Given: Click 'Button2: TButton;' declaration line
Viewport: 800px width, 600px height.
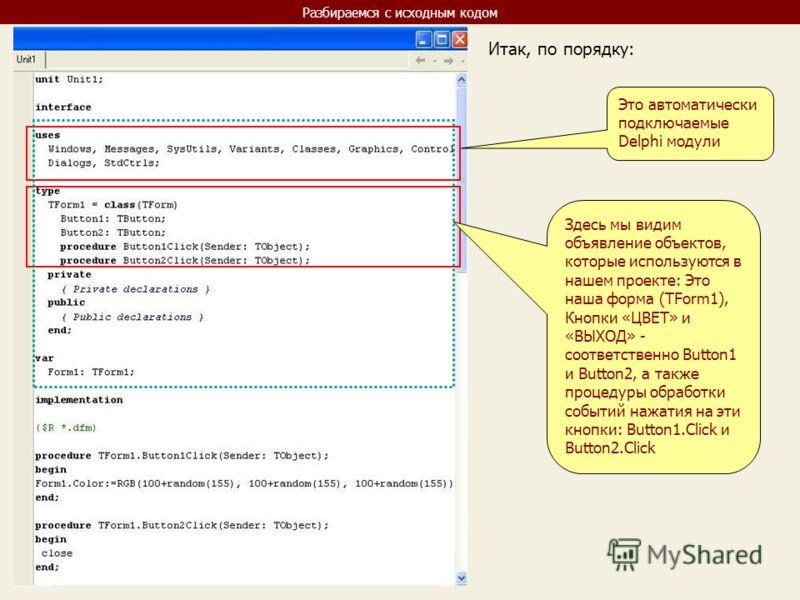Looking at the screenshot, I should click(x=113, y=233).
